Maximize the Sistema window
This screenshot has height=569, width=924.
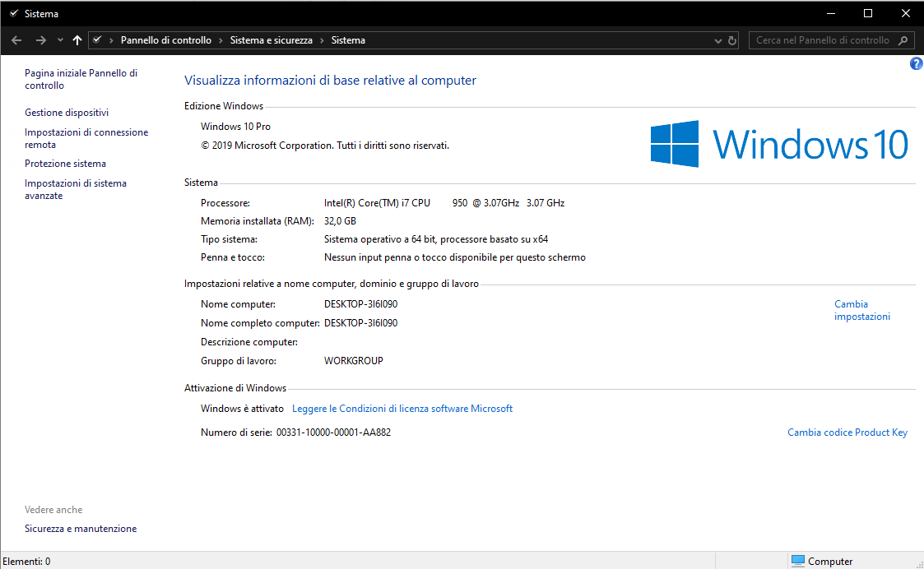(868, 13)
